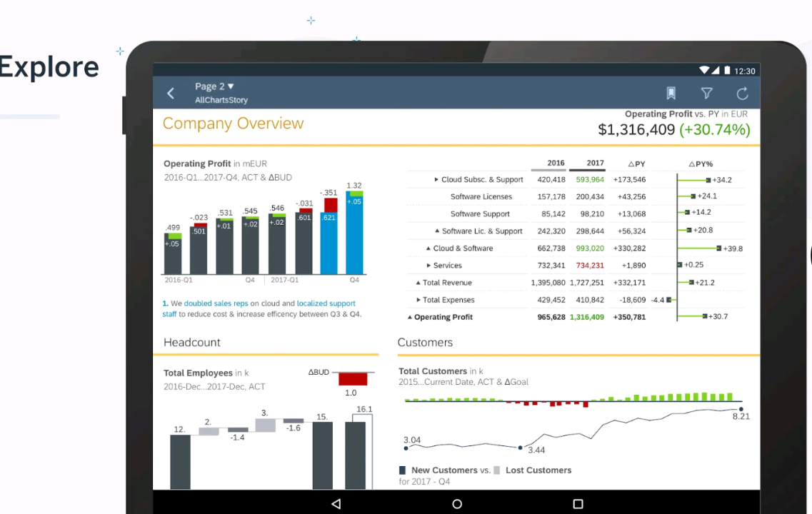
Task: Click the $1,316,409 operating profit value
Action: pyautogui.click(x=636, y=129)
